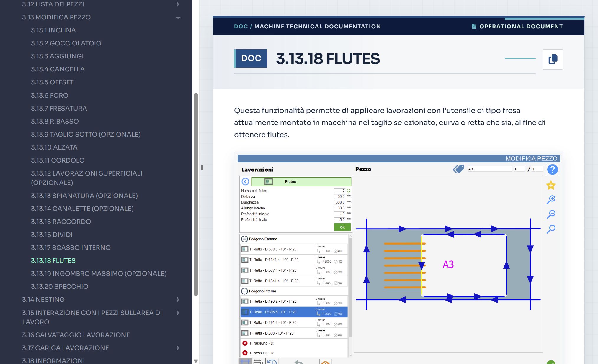Screen dimensions: 598x364
Task: Click the Lunghezza value field
Action: point(340,202)
